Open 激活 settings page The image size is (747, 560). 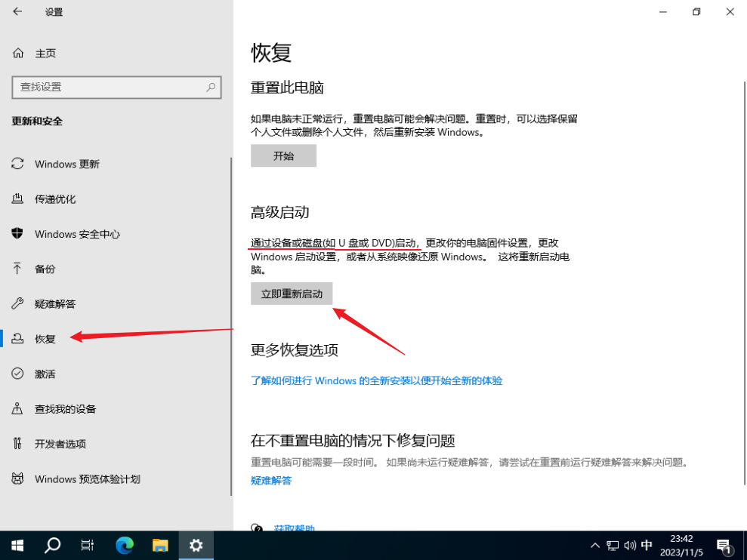click(x=45, y=374)
